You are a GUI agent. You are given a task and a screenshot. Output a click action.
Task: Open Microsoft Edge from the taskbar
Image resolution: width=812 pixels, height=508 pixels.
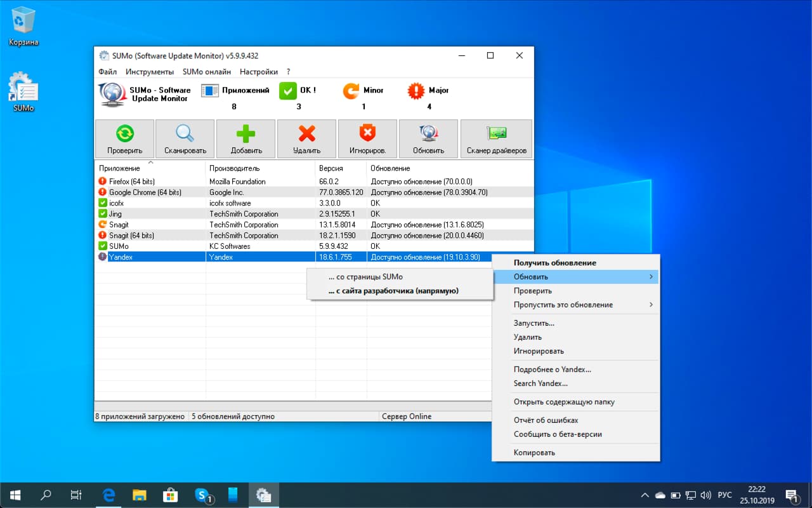[108, 495]
